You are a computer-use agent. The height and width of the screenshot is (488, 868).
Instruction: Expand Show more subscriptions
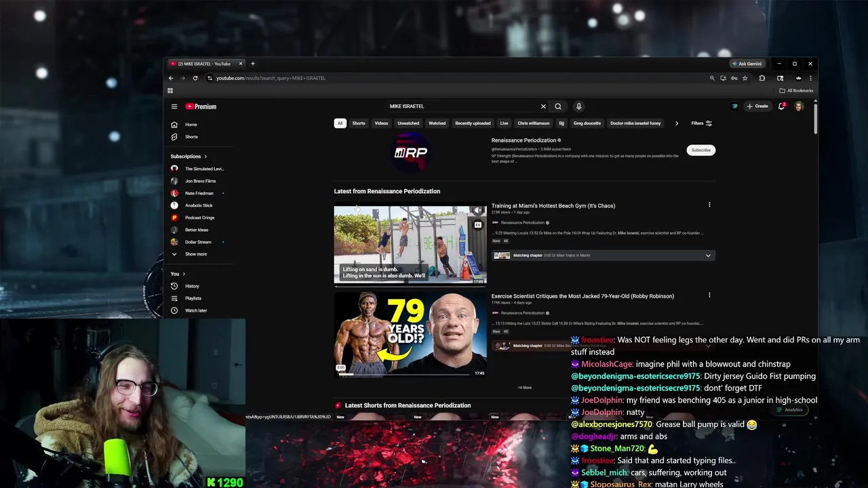pos(195,254)
